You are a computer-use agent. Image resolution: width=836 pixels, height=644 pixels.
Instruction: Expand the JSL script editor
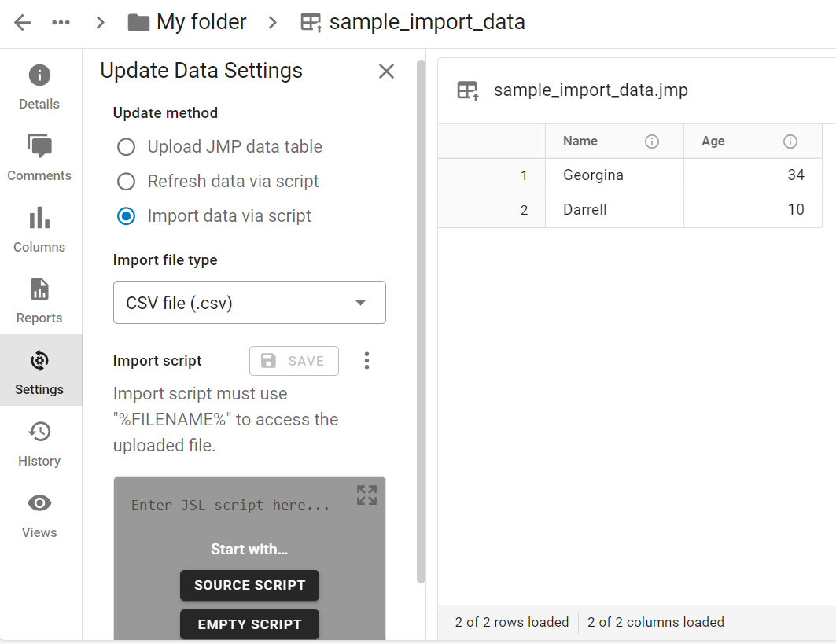[x=366, y=495]
